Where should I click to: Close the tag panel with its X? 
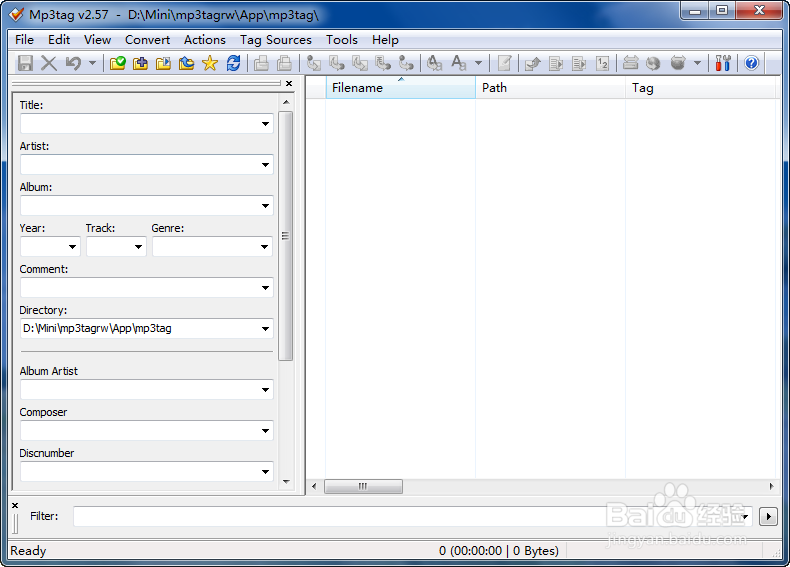pos(289,84)
